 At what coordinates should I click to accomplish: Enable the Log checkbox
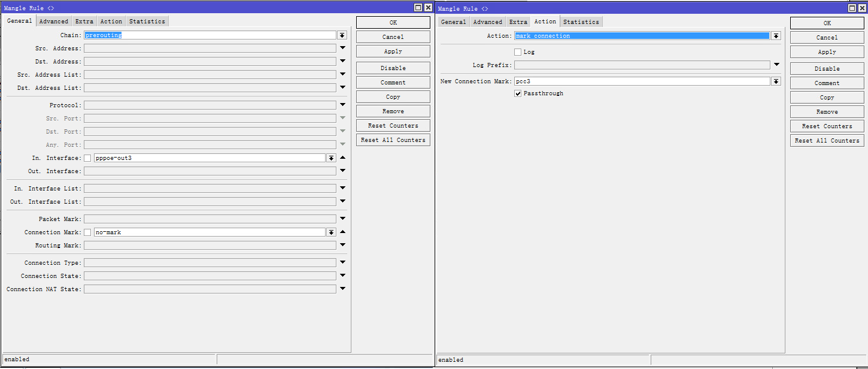pyautogui.click(x=518, y=52)
